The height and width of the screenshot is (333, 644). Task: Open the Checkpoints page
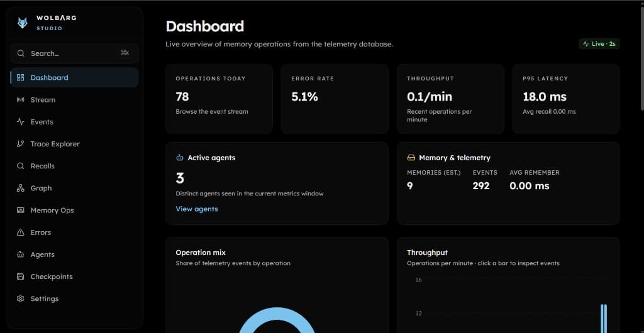pos(74,277)
